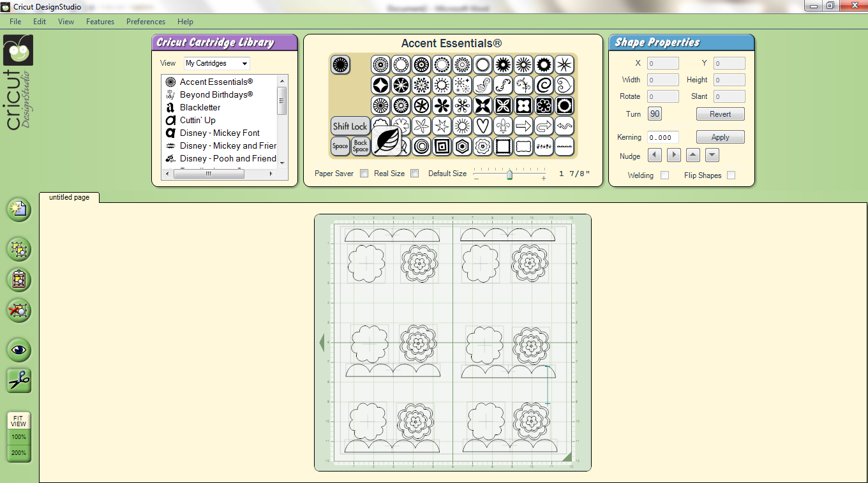This screenshot has height=483, width=868.
Task: Open the Help menu
Action: 185,22
